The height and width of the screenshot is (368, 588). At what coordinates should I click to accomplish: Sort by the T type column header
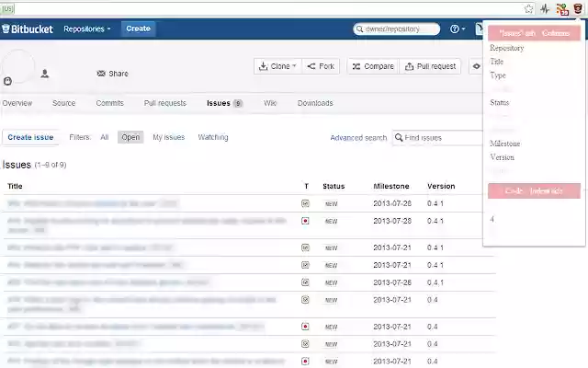coord(306,186)
